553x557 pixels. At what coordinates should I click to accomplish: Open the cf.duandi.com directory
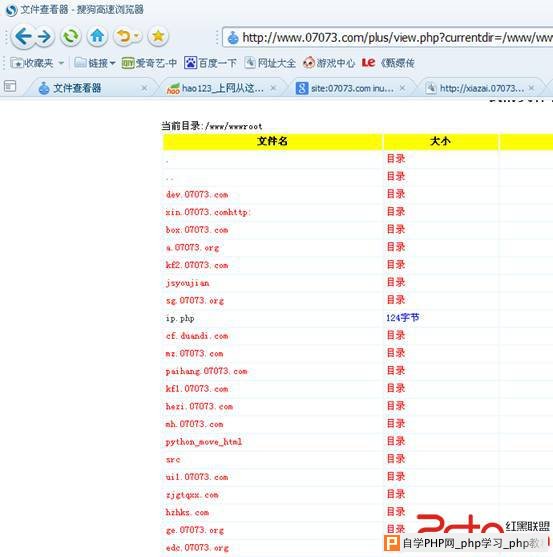click(197, 336)
